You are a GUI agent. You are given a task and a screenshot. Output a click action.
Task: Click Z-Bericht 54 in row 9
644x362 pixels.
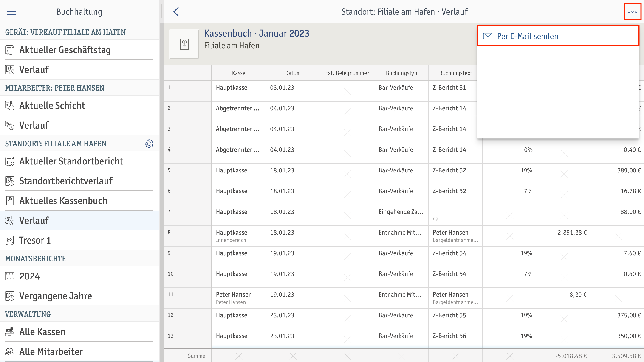point(449,253)
